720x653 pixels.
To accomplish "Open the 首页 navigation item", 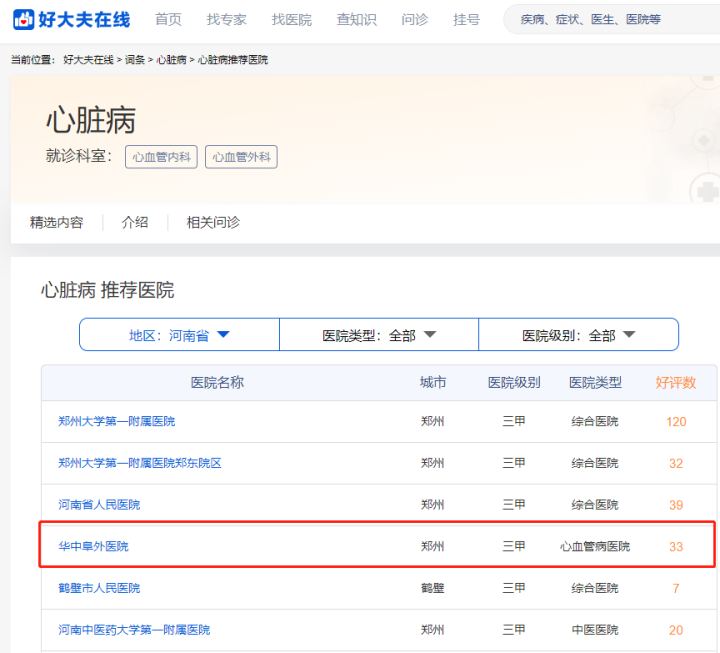I will tap(168, 19).
